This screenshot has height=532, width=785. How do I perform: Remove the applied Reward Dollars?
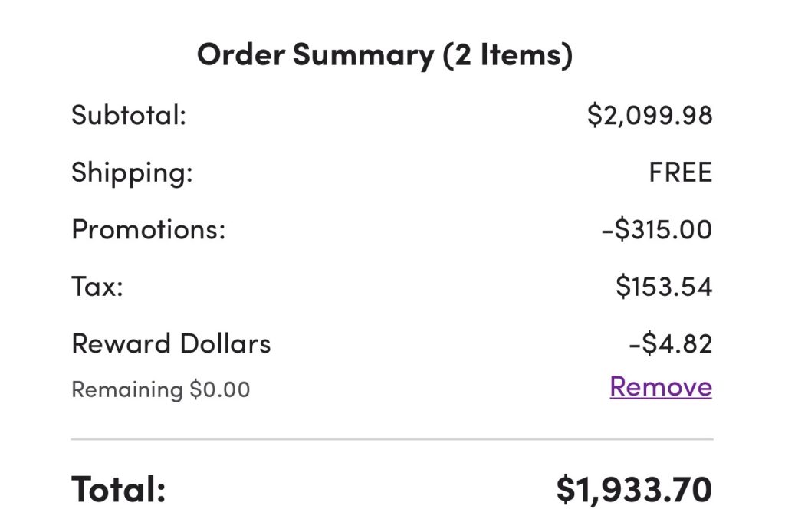660,387
